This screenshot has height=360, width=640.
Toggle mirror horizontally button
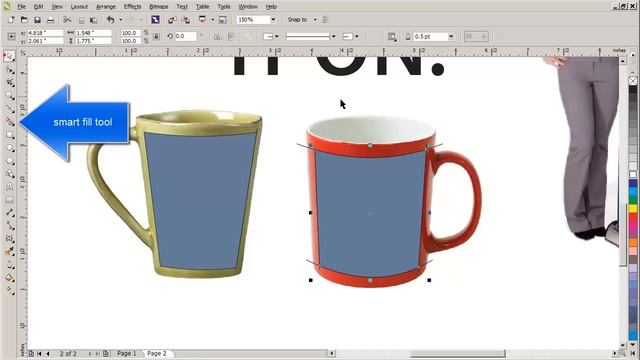tap(218, 37)
